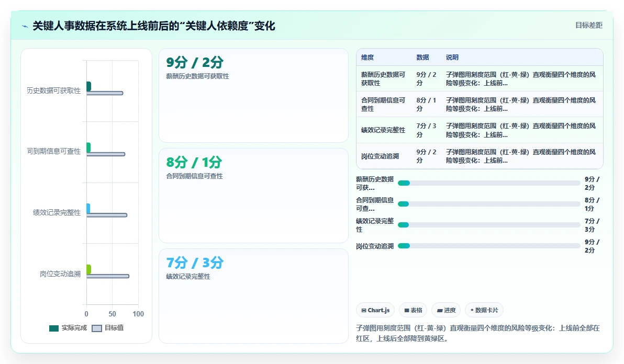Click 岗位变动追溯 lime actual bar

pos(89,269)
